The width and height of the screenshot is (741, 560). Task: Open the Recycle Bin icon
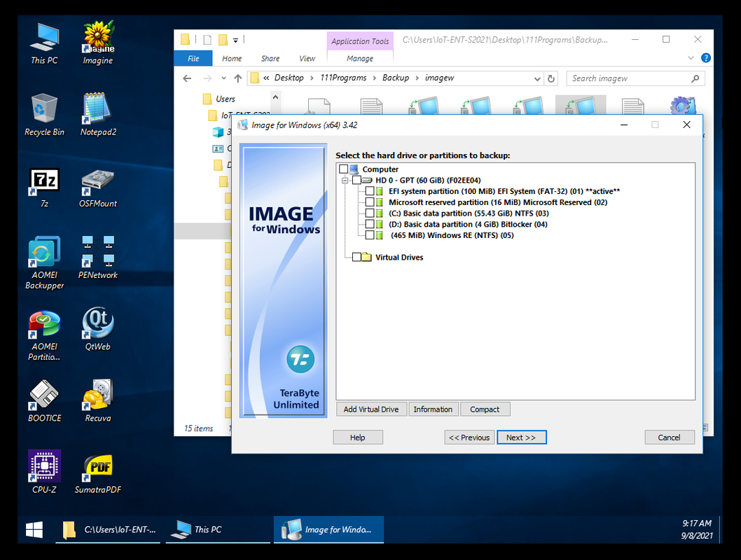pyautogui.click(x=44, y=115)
